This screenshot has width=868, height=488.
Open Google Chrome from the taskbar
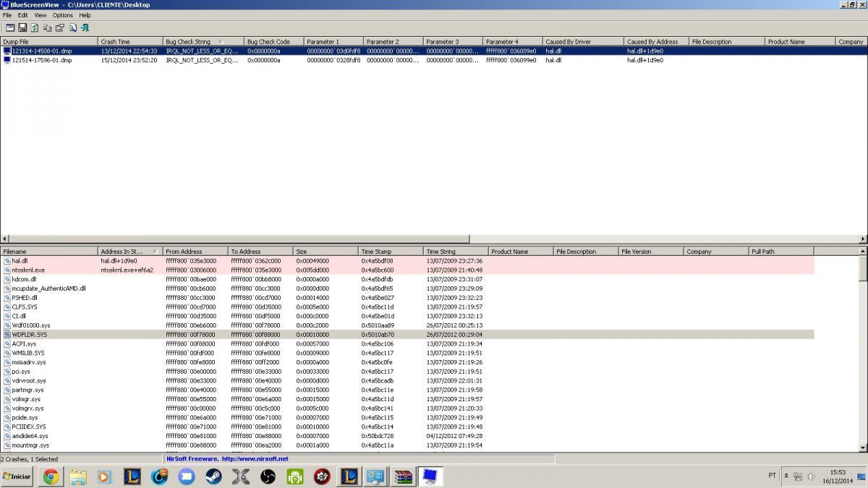click(x=51, y=476)
